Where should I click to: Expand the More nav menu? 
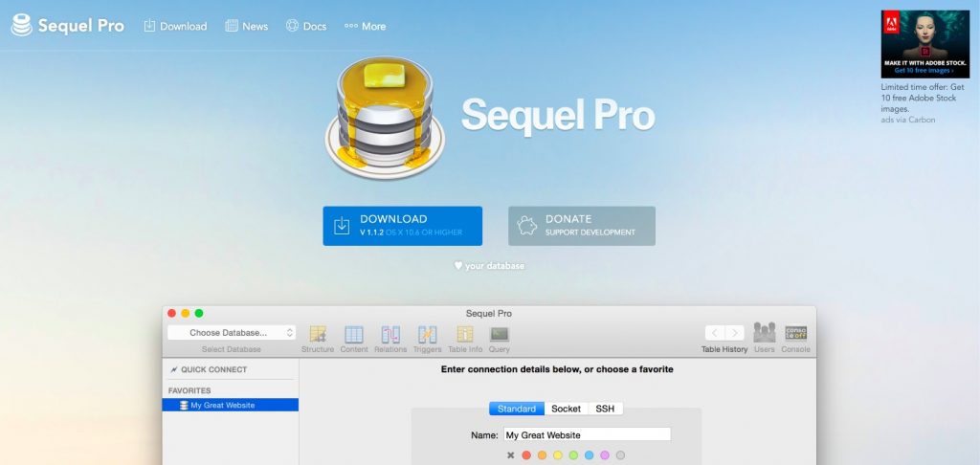(365, 26)
